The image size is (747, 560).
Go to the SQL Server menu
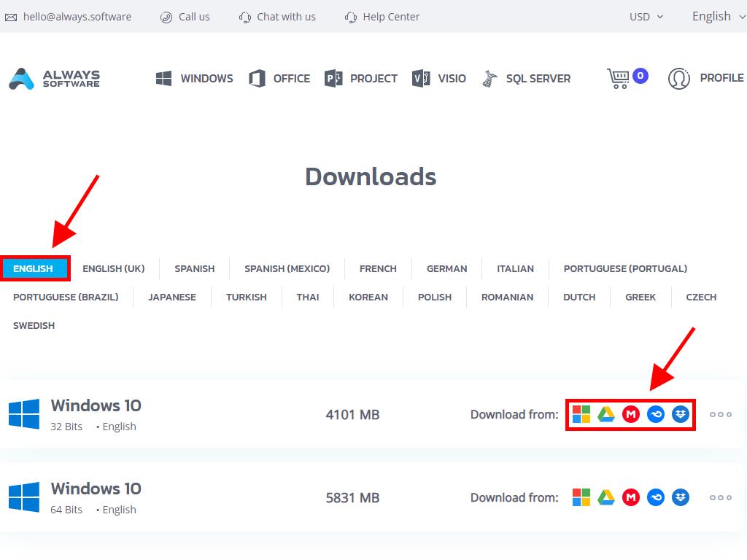click(527, 78)
